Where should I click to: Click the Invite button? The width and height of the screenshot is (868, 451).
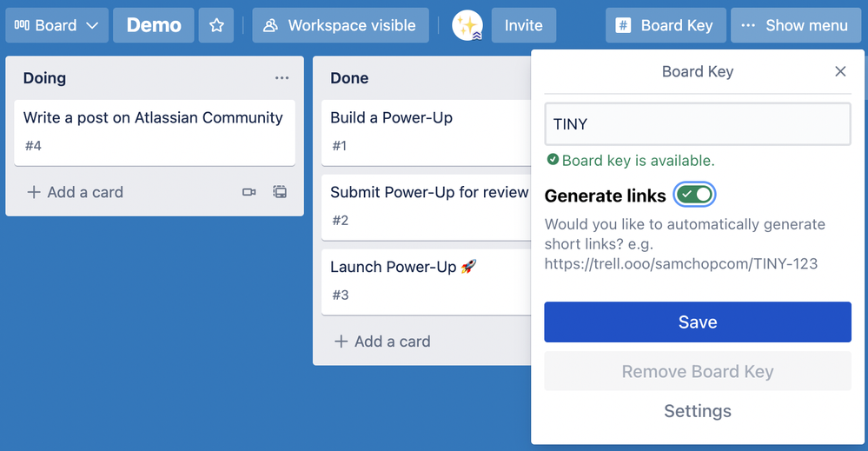coord(524,25)
